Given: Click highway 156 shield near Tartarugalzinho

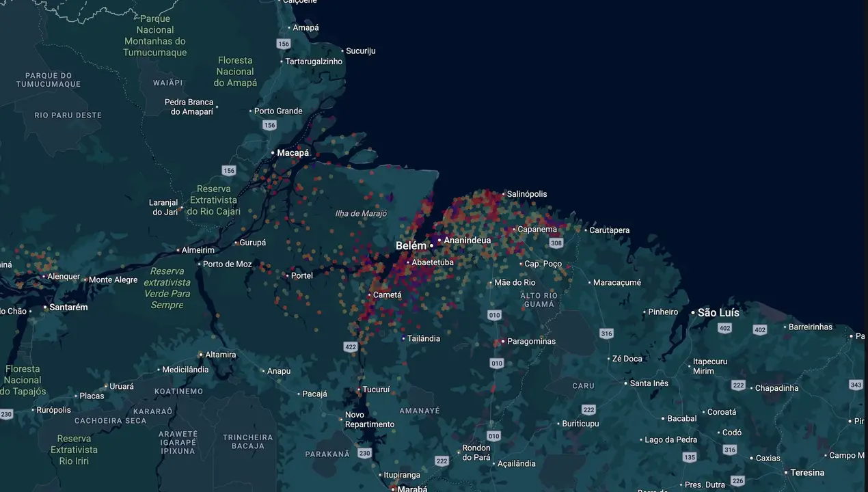Looking at the screenshot, I should coord(284,44).
